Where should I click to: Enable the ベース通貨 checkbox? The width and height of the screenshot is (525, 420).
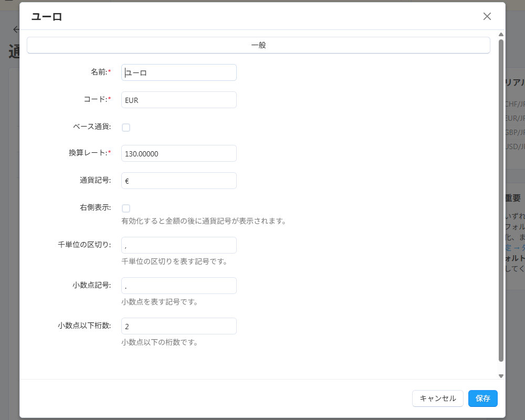(126, 127)
